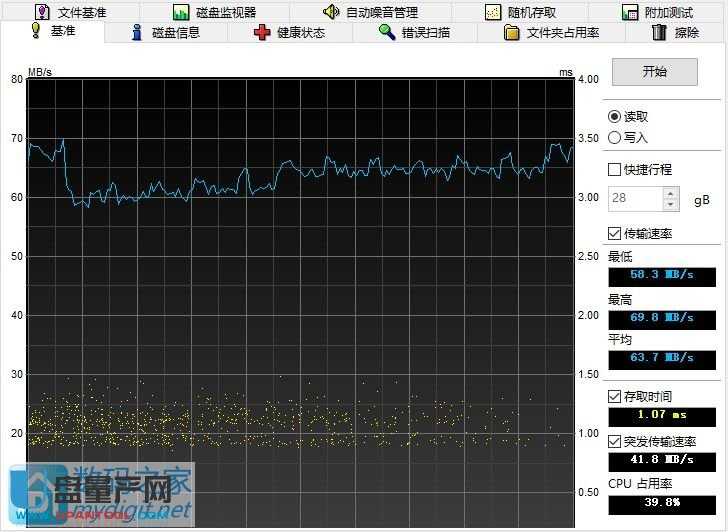Click the 自动噪音管理 speaker icon
The image size is (728, 532).
click(331, 12)
